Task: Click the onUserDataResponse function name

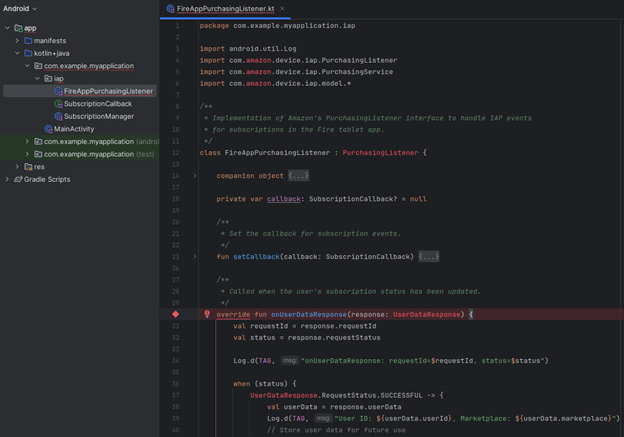Action: [309, 314]
